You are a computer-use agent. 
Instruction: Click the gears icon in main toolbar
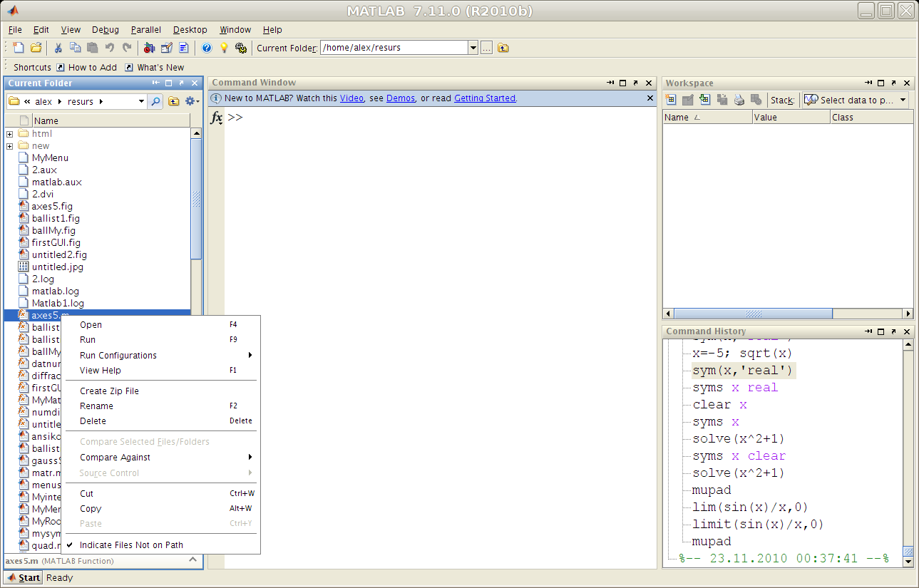tap(241, 48)
